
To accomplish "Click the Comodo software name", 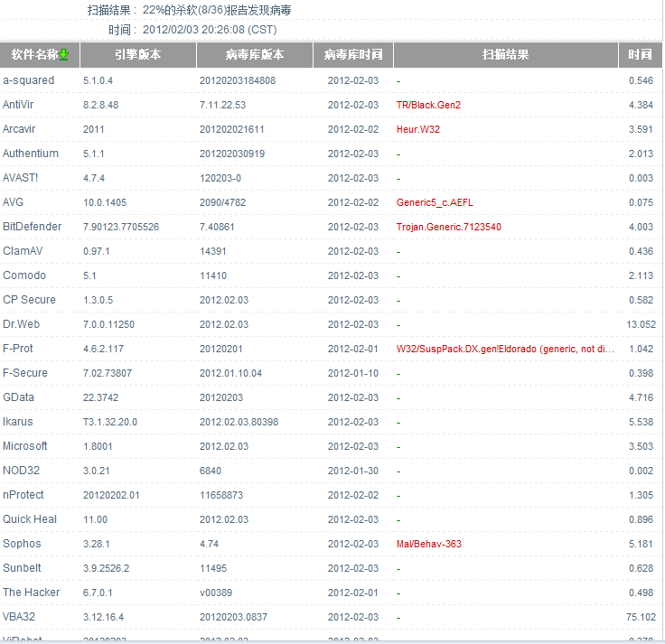I will click(24, 275).
